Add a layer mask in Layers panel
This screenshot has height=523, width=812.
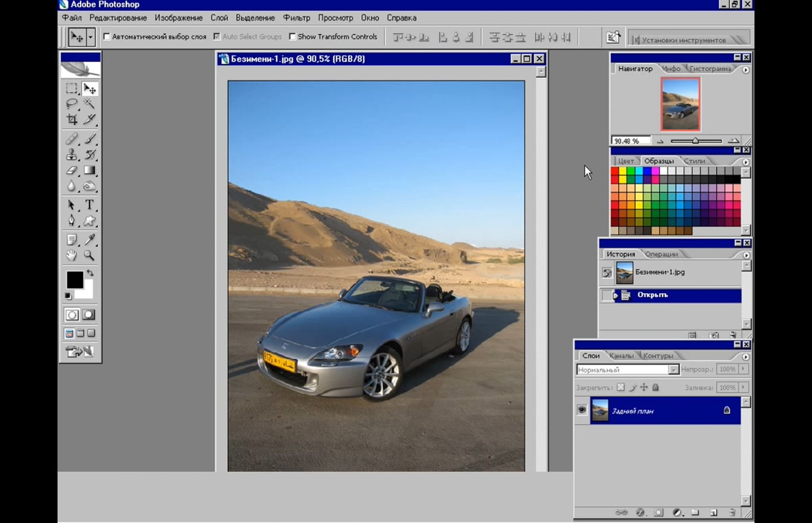pyautogui.click(x=659, y=512)
